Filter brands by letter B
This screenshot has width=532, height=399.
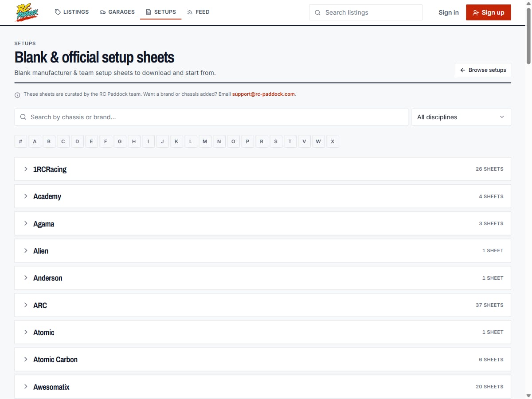click(49, 141)
